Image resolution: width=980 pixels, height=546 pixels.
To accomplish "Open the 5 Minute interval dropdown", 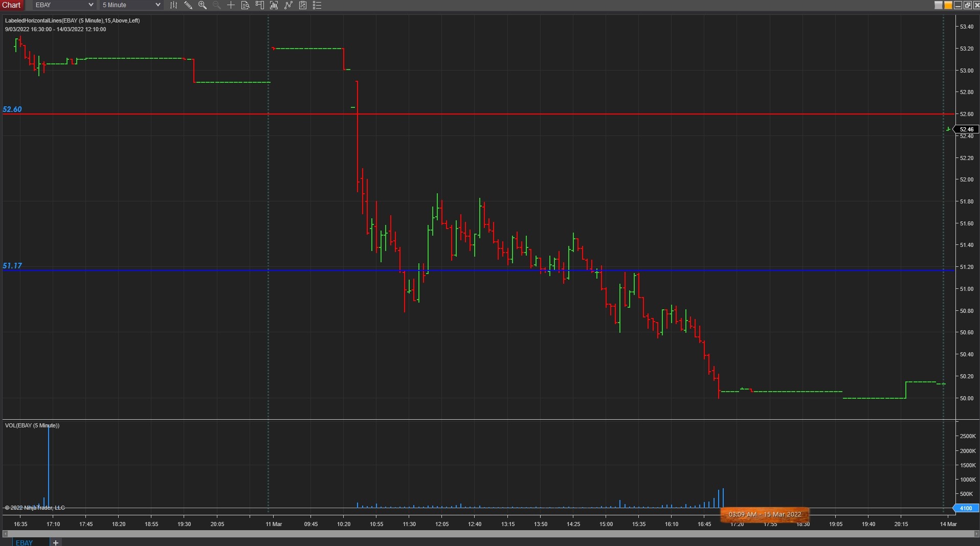I will (x=131, y=5).
